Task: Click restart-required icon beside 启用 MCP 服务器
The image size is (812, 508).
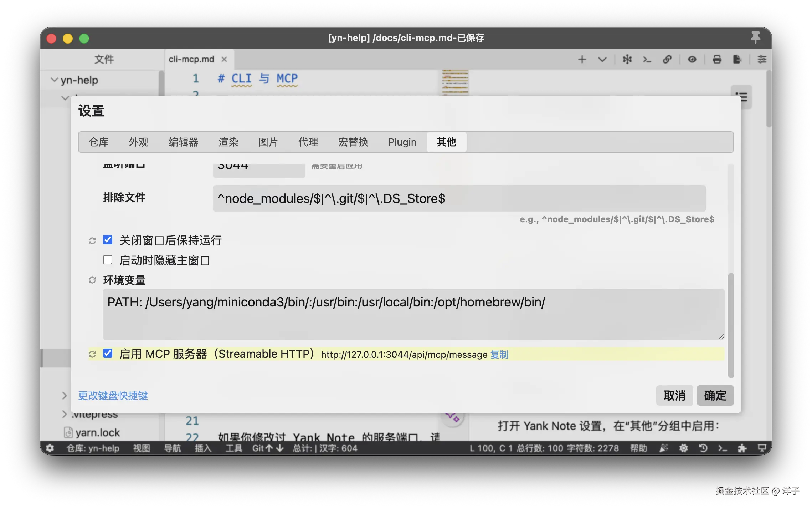Action: (x=92, y=354)
